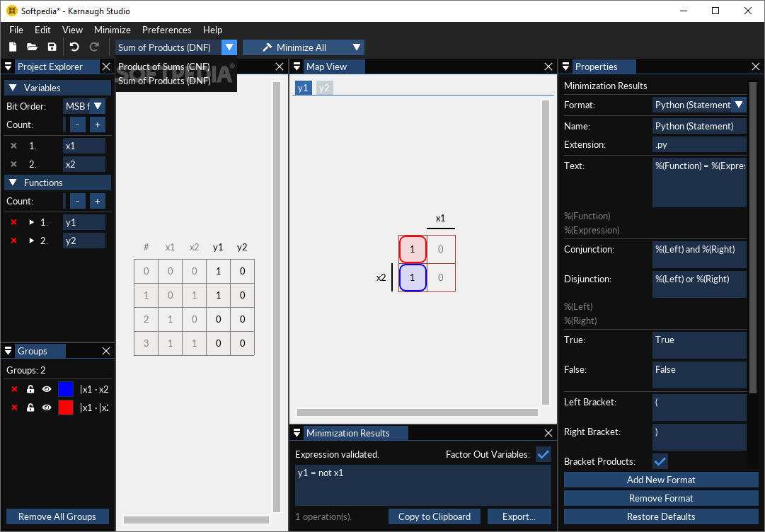Screen dimensions: 765x532
Task: Hide the red group via eye icon
Action: pos(47,407)
